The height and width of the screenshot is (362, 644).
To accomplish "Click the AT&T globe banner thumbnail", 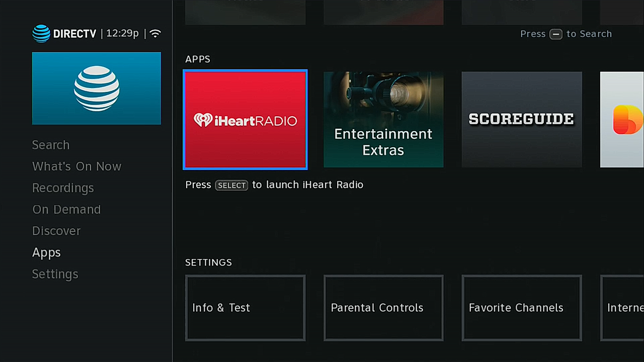I will [96, 88].
